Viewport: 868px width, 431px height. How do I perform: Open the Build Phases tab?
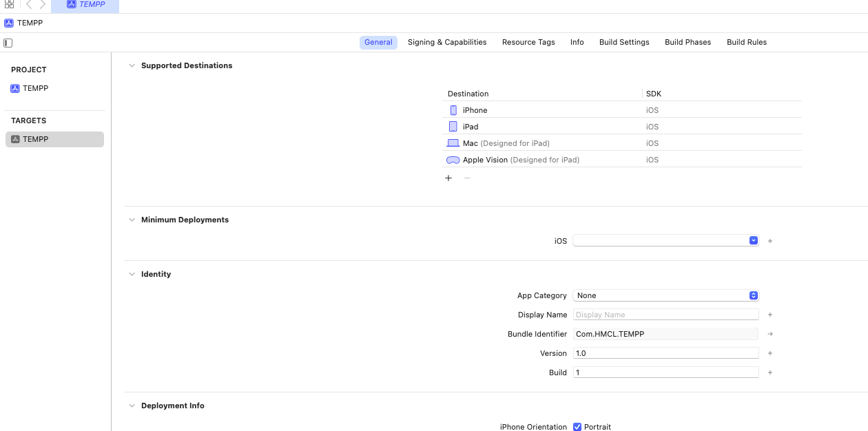688,42
